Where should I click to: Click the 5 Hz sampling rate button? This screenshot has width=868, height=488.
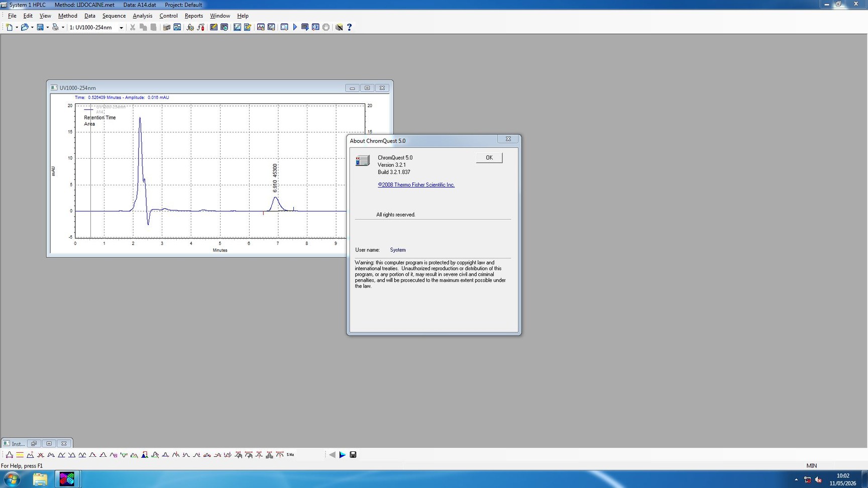(x=290, y=455)
